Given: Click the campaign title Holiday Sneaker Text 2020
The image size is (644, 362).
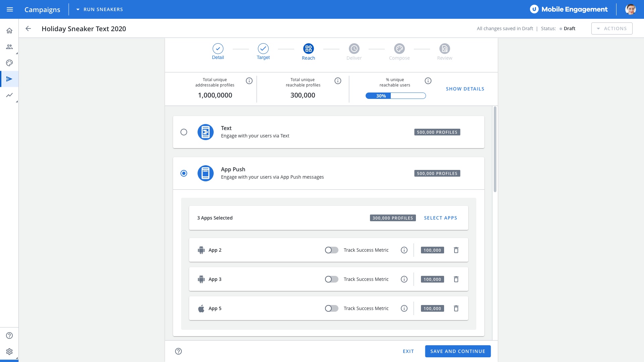Looking at the screenshot, I should coord(84,28).
